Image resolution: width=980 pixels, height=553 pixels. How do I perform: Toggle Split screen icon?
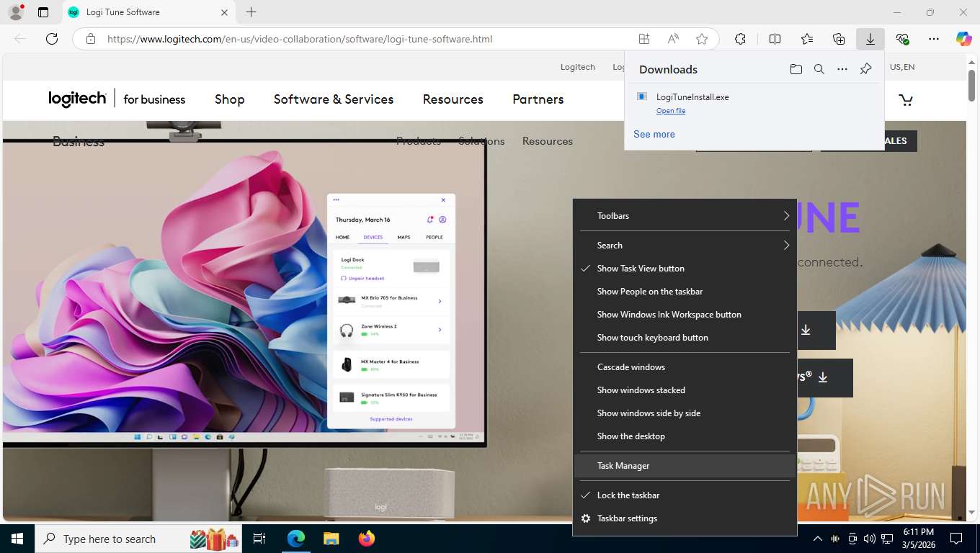[775, 39]
